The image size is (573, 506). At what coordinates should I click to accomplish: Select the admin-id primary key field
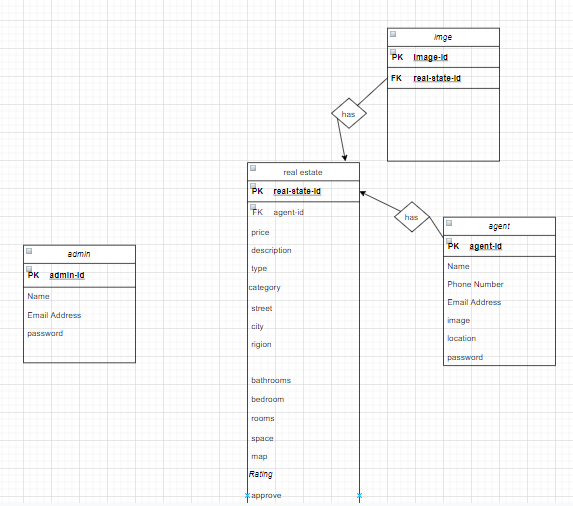pyautogui.click(x=67, y=275)
